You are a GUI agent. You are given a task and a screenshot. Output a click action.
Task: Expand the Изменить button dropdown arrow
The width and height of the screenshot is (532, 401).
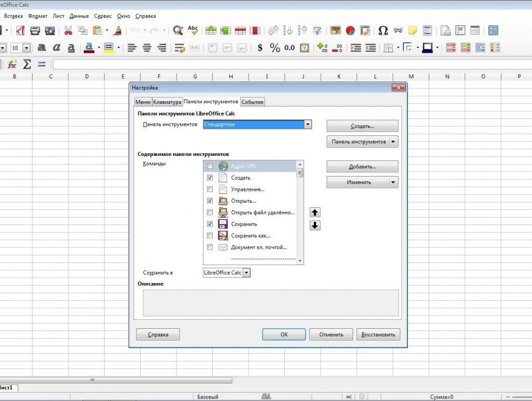pos(393,182)
